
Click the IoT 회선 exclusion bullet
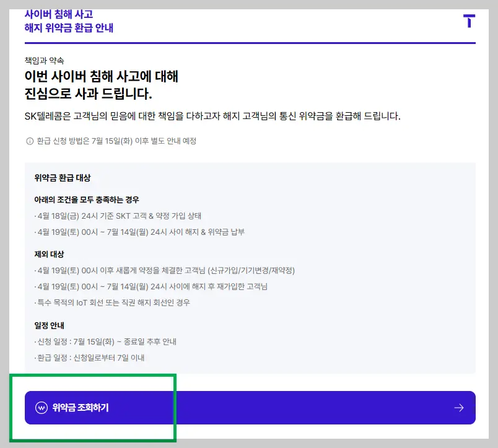(118, 302)
